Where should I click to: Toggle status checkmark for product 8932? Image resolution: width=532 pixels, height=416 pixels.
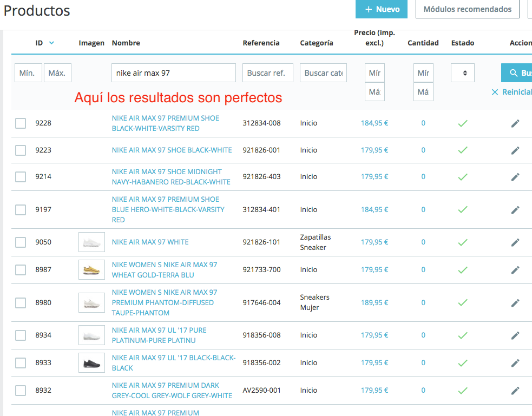pos(463,391)
